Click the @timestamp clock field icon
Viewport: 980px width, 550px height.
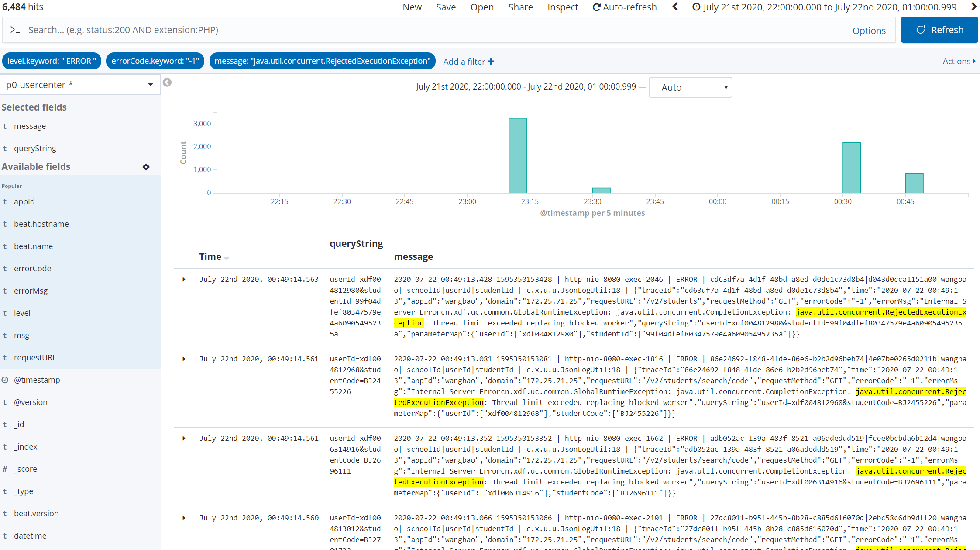[5, 380]
